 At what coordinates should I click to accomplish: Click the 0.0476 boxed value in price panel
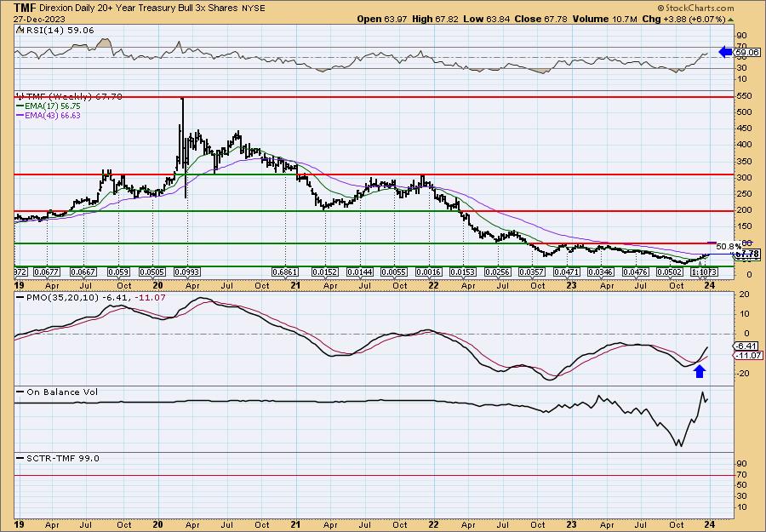635,272
